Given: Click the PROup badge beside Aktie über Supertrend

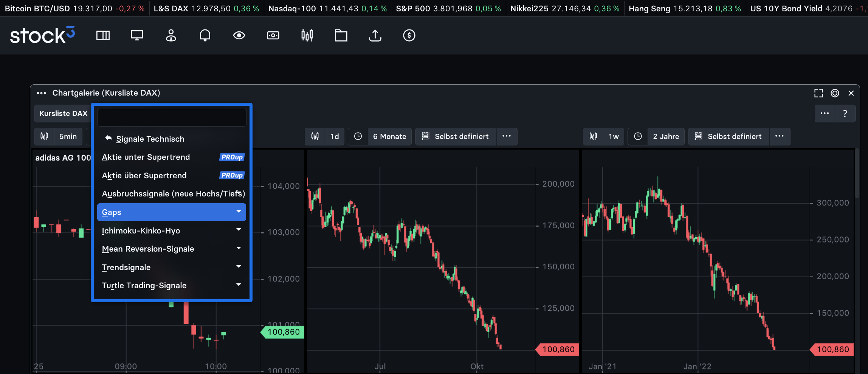Looking at the screenshot, I should [x=232, y=175].
